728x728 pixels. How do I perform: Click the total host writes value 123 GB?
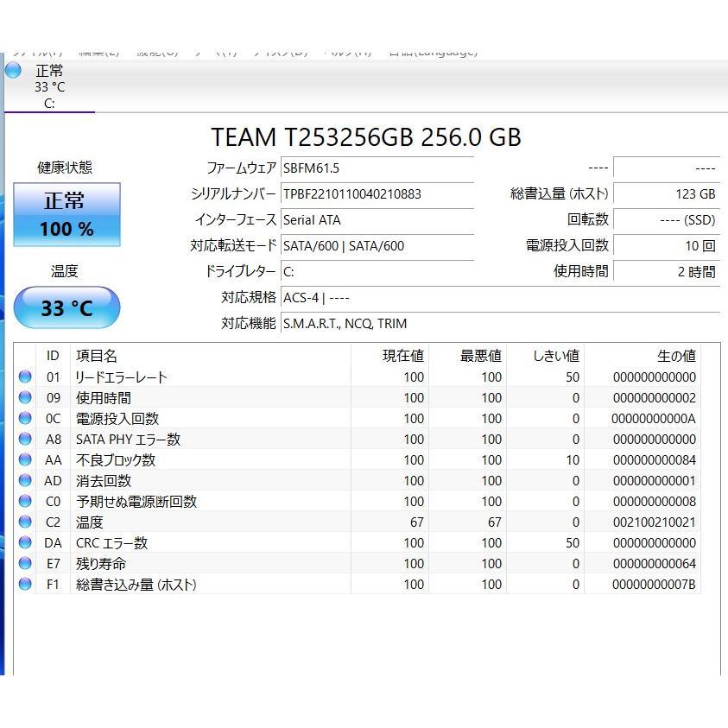point(667,194)
